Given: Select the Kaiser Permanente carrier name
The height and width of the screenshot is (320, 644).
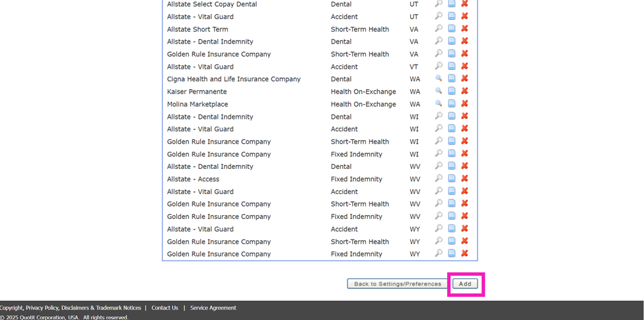Looking at the screenshot, I should (197, 92).
